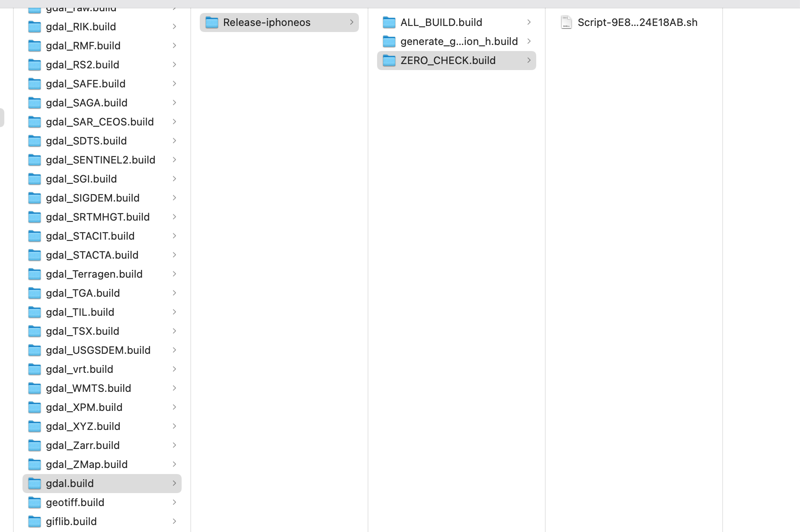Click the Release-iphoneos folder icon
Viewport: 800px width, 532px height.
(211, 22)
